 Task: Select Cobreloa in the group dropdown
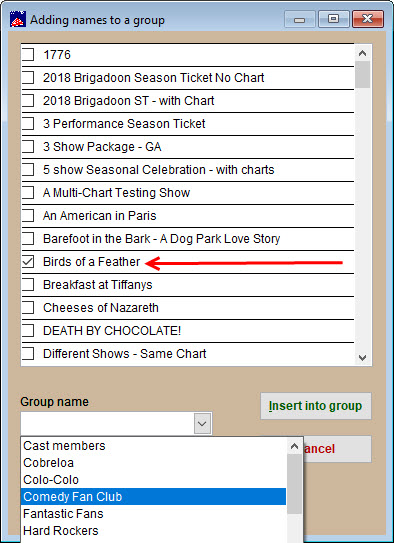(153, 463)
